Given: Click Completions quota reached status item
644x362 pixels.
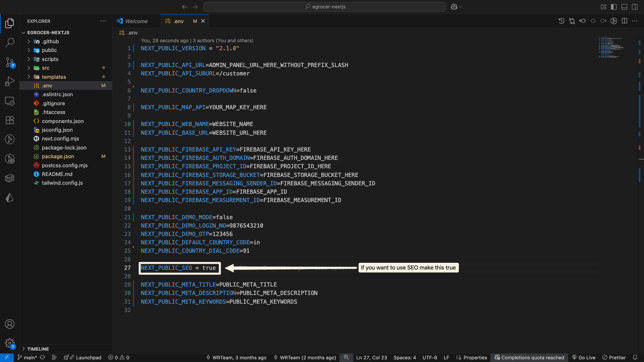Looking at the screenshot, I should [x=529, y=358].
